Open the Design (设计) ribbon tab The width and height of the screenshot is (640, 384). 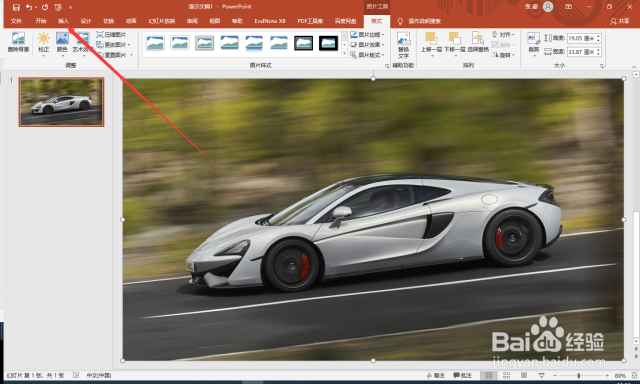point(86,21)
